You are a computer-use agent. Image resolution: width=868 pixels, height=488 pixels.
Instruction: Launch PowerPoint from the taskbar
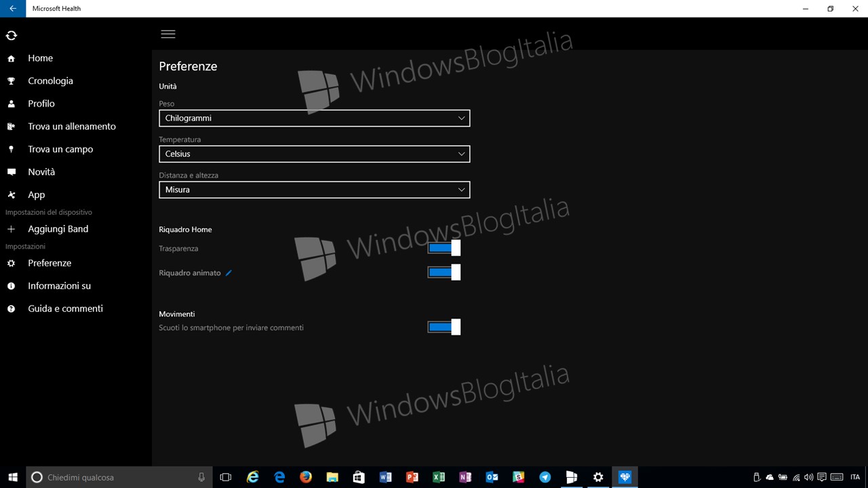click(412, 477)
